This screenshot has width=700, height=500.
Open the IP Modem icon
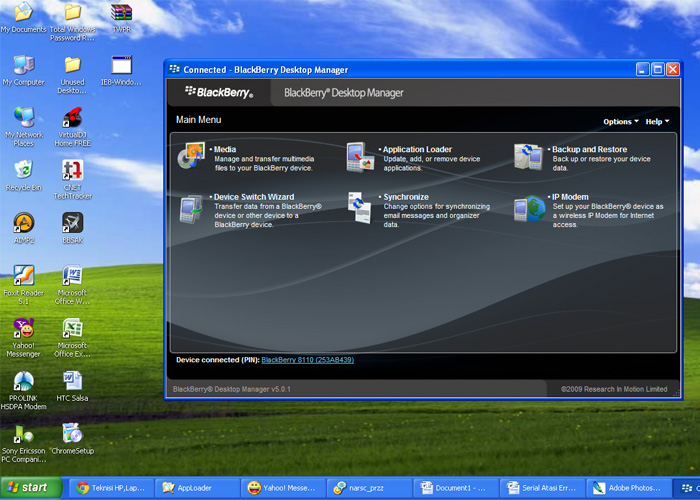(x=528, y=207)
